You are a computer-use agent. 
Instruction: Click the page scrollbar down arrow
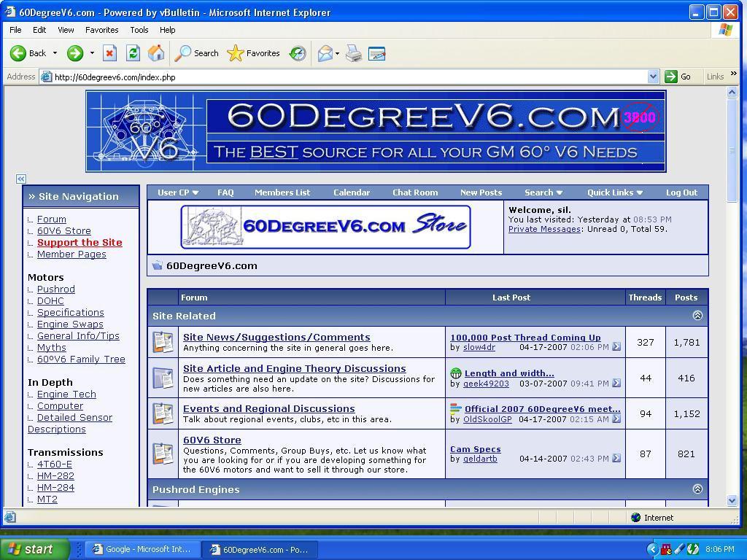coord(732,500)
